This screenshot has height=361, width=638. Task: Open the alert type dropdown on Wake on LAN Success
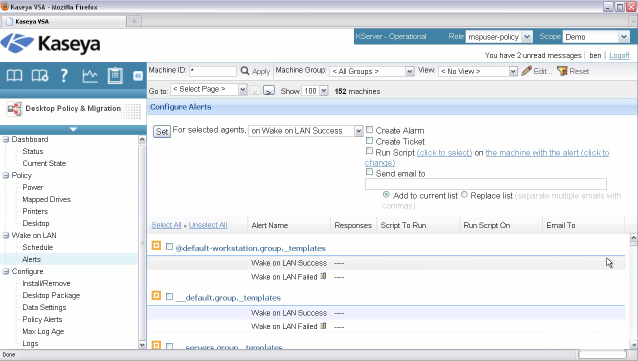(x=306, y=131)
